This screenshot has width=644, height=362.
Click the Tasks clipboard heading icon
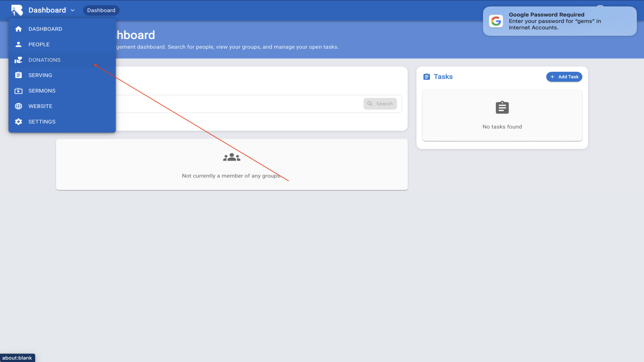pyautogui.click(x=426, y=77)
